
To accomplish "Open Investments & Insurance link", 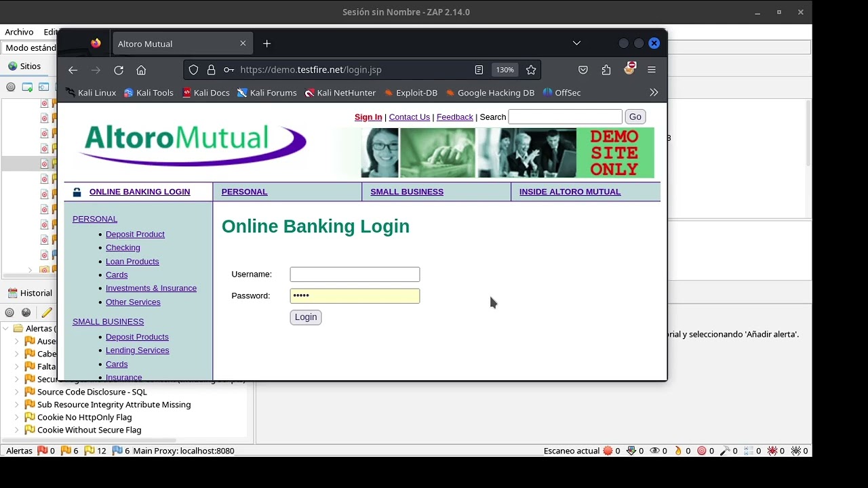I will point(151,289).
